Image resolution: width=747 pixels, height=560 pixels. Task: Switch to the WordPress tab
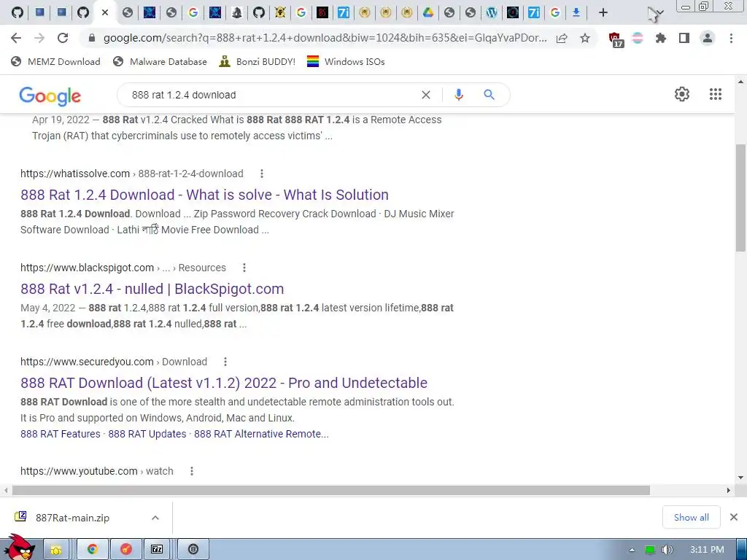[x=492, y=13]
